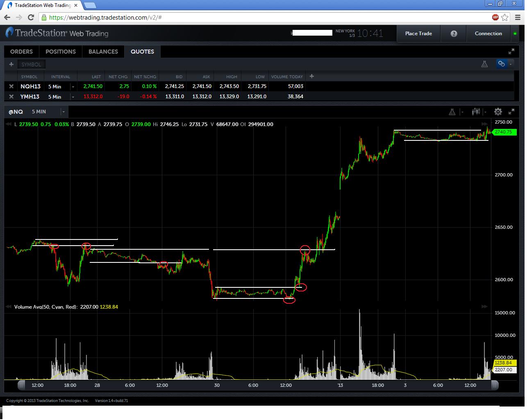Click the NET %CHG column header
The height and width of the screenshot is (420, 527).
coord(145,77)
